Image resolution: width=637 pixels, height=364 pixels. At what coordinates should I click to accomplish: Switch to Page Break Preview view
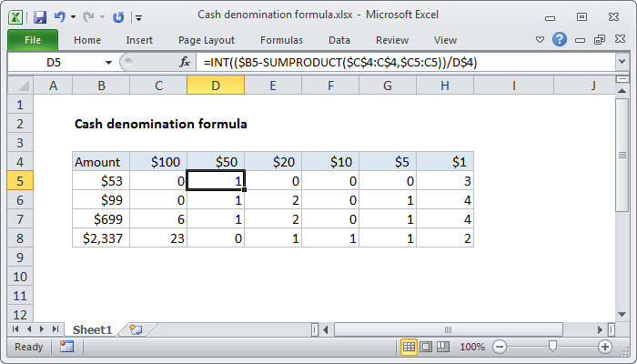(x=442, y=347)
